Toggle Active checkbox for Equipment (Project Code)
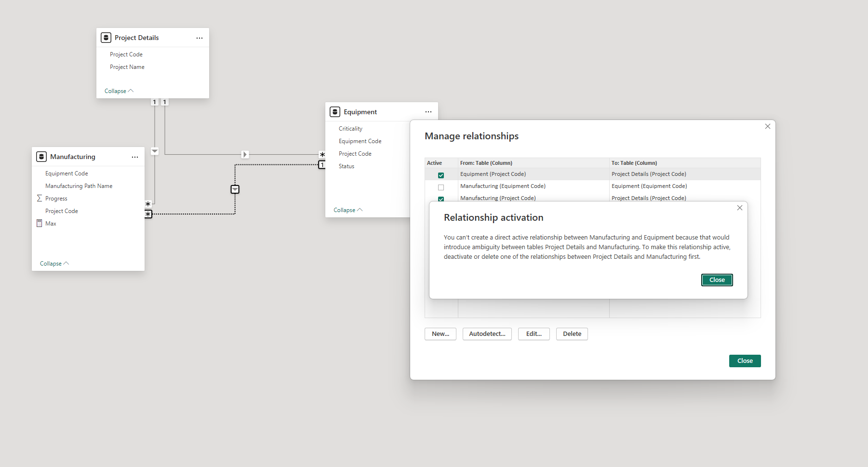 [x=441, y=175]
